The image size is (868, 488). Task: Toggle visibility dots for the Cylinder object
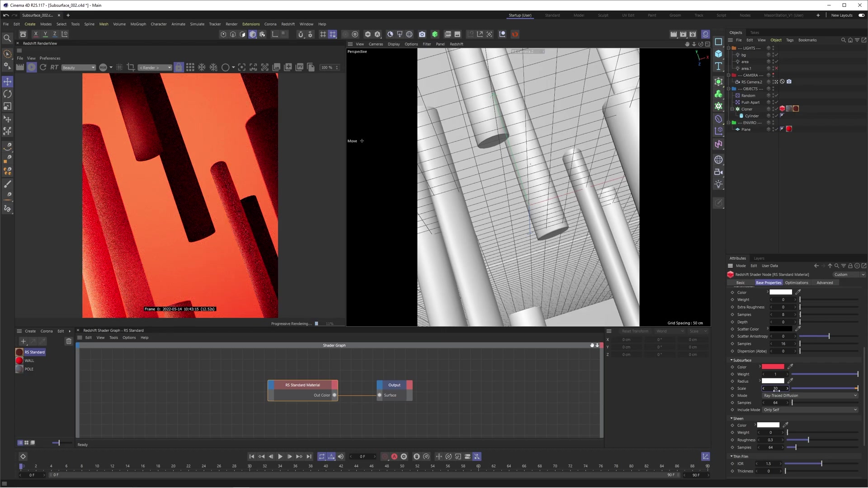[x=774, y=116]
